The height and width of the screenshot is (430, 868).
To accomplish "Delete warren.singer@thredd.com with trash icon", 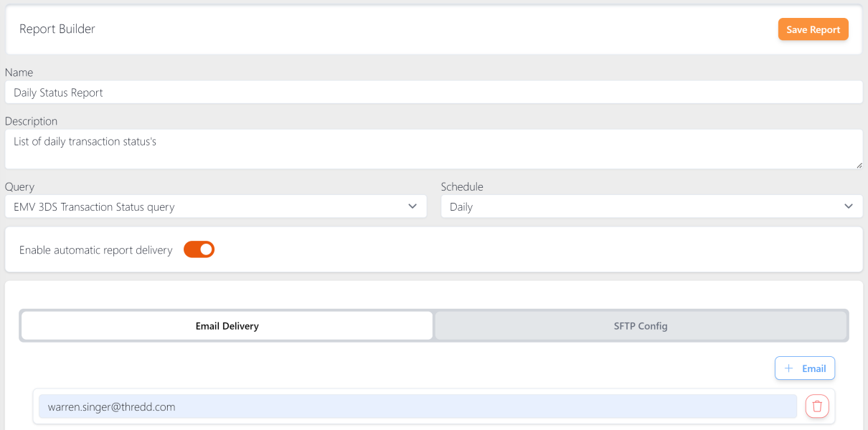I will [x=817, y=406].
